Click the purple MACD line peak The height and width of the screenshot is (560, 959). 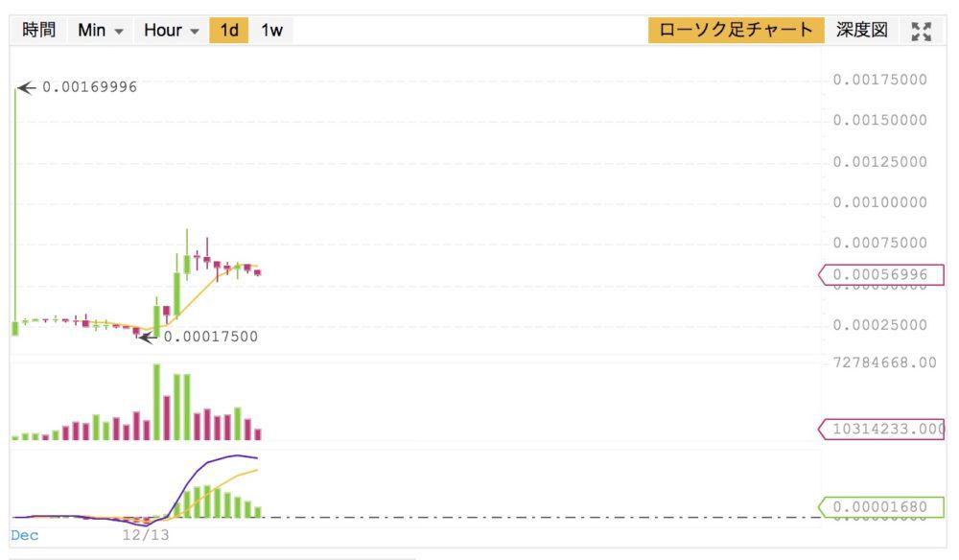pos(236,455)
